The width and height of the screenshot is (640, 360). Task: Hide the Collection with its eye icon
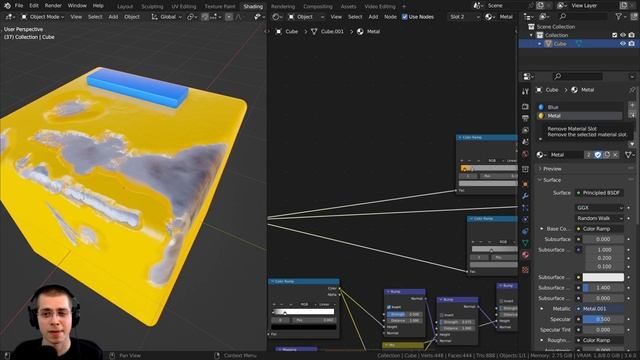click(623, 35)
